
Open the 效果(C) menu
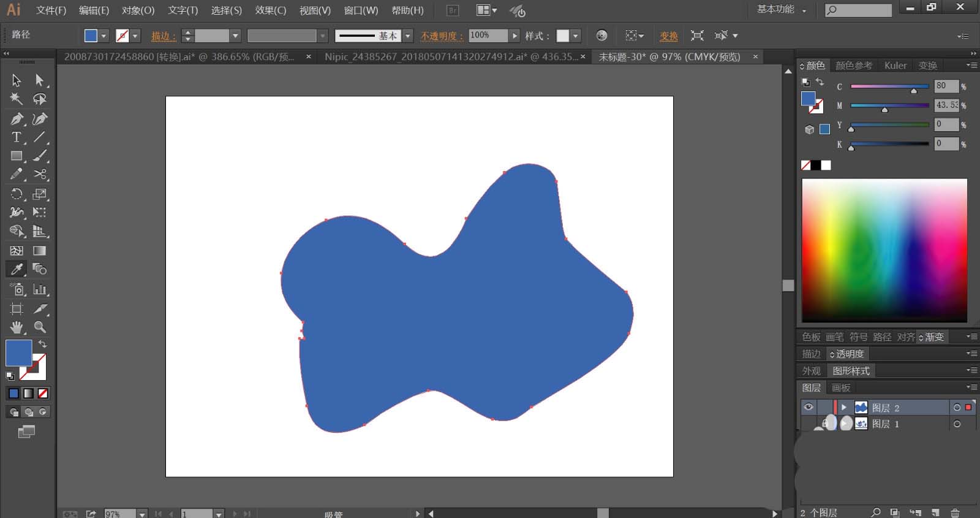(x=271, y=10)
